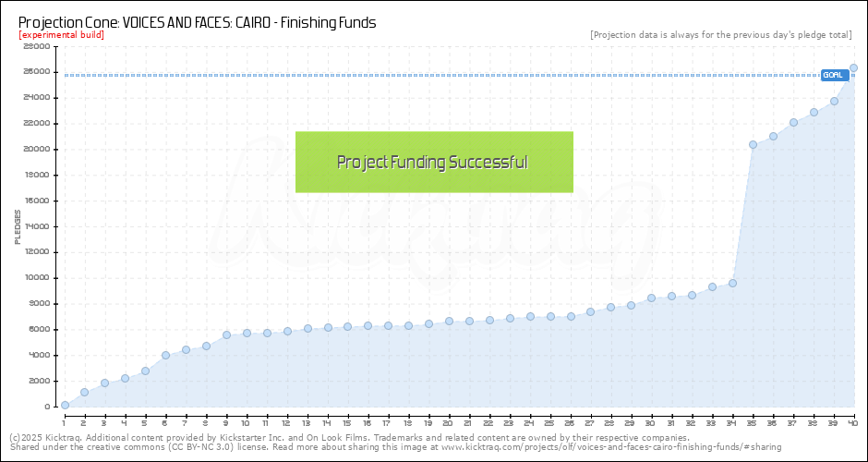Select the day 1 data point

click(x=65, y=405)
